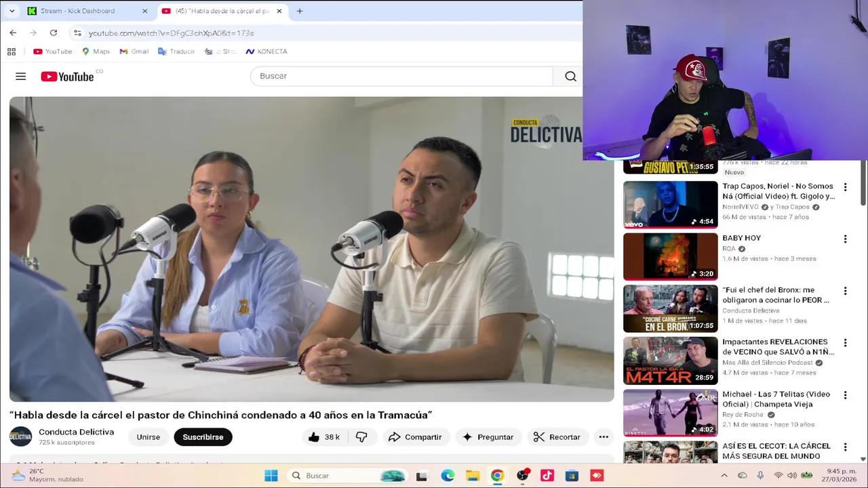Reload the current page
This screenshot has height=488, width=868.
(53, 33)
